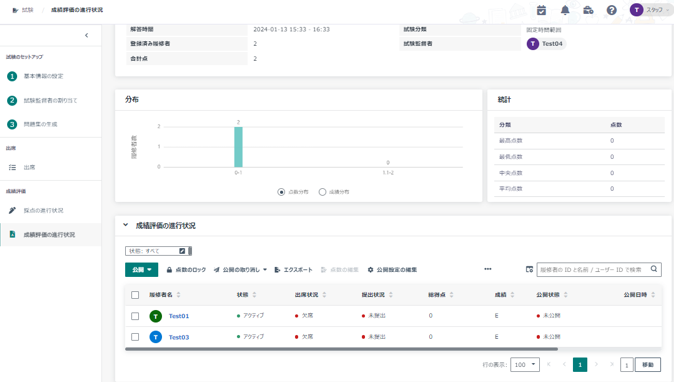Edit the 状態: すべて filter chip
674x382 pixels.
[x=182, y=251]
